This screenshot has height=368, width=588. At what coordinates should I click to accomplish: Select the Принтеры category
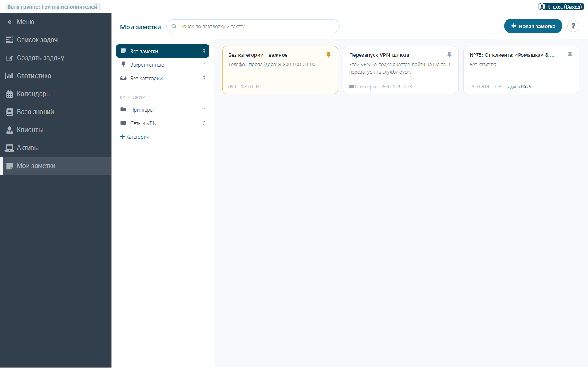[163, 110]
